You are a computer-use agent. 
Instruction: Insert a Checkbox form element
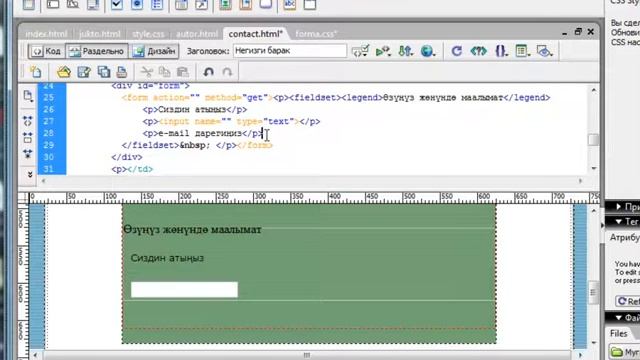[117, 4]
